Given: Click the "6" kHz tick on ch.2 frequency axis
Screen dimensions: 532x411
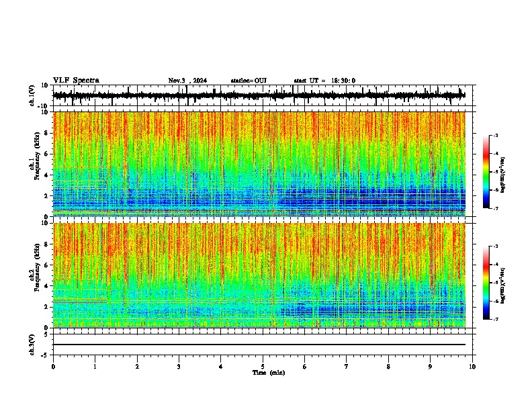Looking at the screenshot, I should click(x=47, y=265).
